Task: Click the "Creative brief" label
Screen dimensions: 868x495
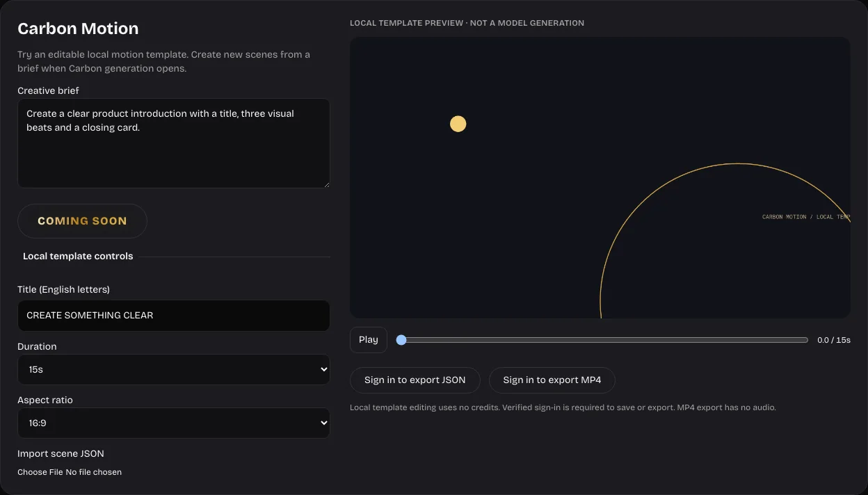Action: (48, 90)
